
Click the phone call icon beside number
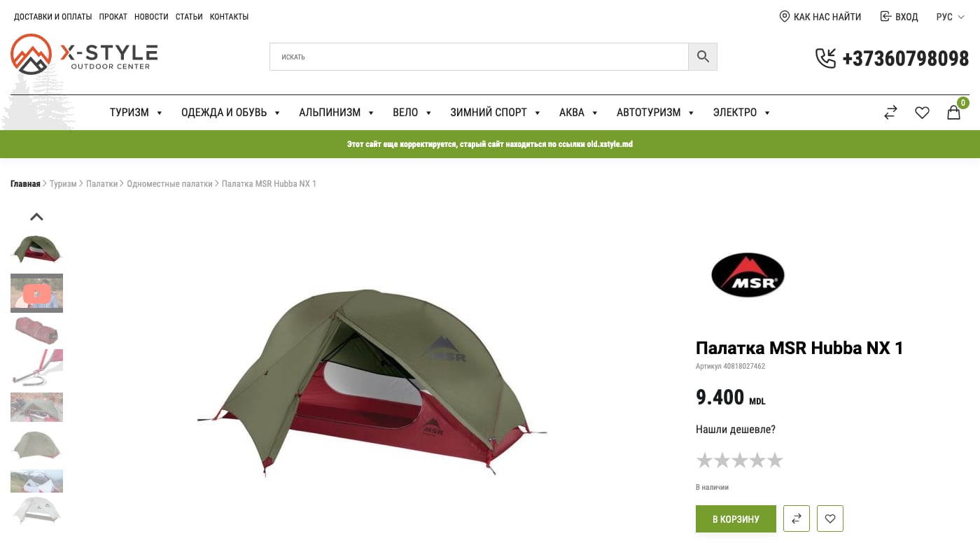click(x=826, y=58)
